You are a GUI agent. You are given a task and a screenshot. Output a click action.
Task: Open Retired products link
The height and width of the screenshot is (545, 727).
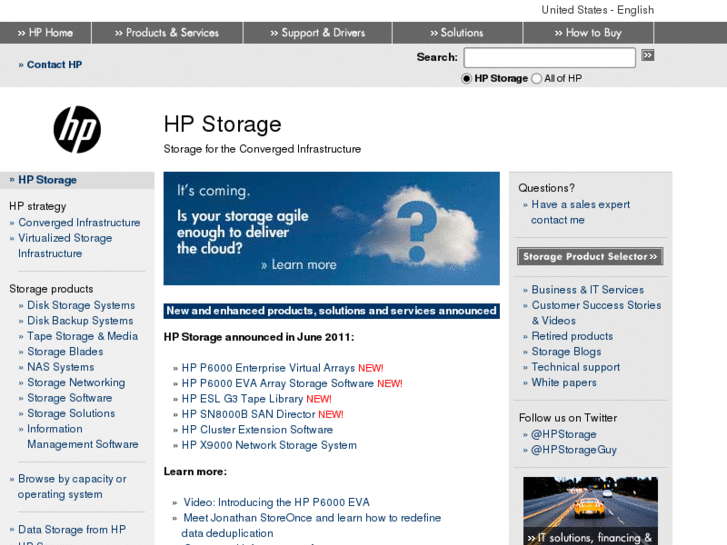click(x=572, y=336)
